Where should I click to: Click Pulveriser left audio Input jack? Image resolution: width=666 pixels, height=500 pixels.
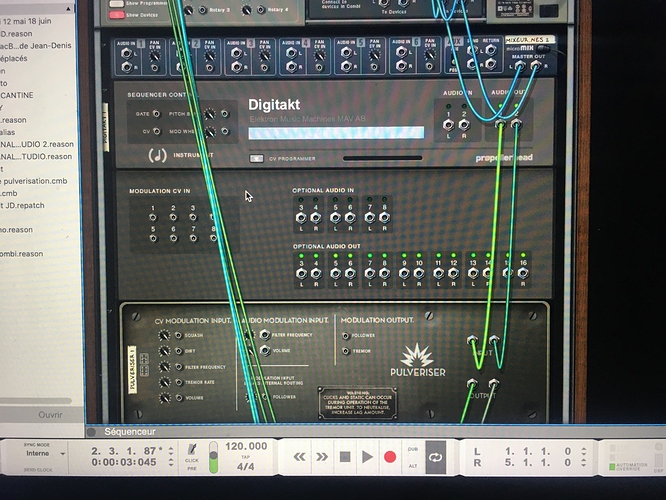[x=472, y=340]
